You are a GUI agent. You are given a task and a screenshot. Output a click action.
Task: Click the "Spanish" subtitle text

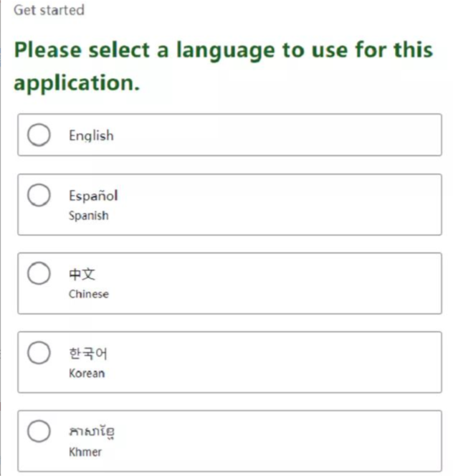coord(89,216)
